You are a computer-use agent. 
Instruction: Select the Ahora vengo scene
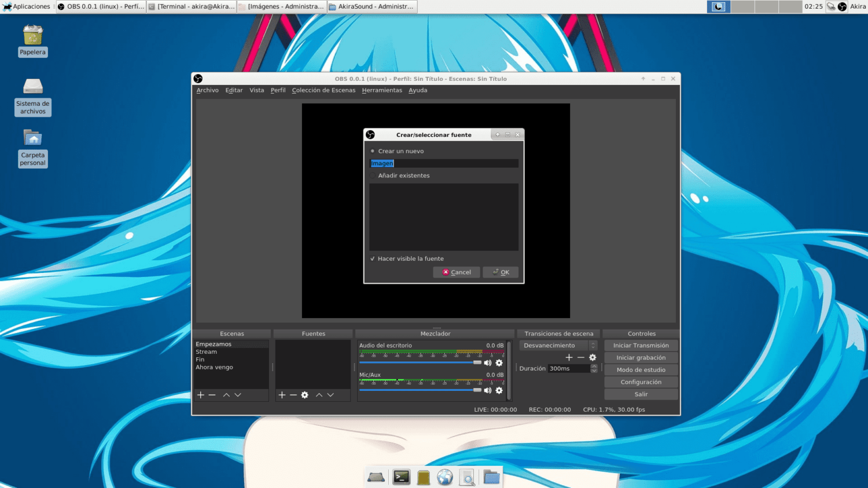click(x=214, y=367)
